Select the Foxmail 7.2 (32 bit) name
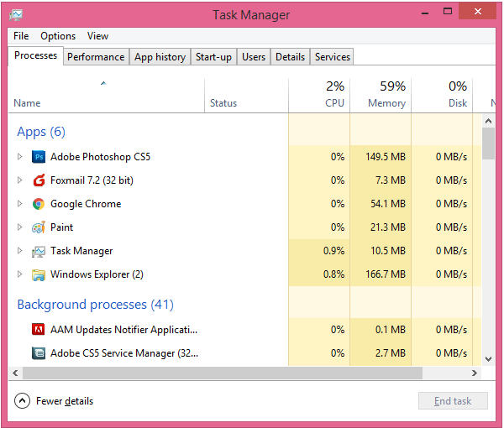Image resolution: width=504 pixels, height=428 pixels. [x=92, y=180]
